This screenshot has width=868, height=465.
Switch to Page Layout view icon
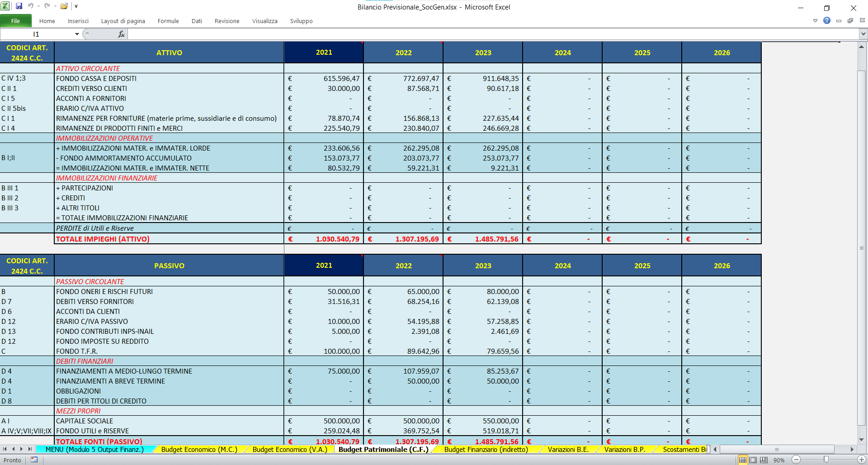pos(753,460)
